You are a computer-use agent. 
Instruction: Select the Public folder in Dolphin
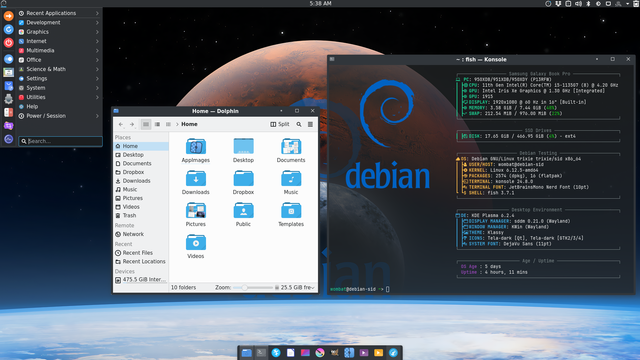243,215
